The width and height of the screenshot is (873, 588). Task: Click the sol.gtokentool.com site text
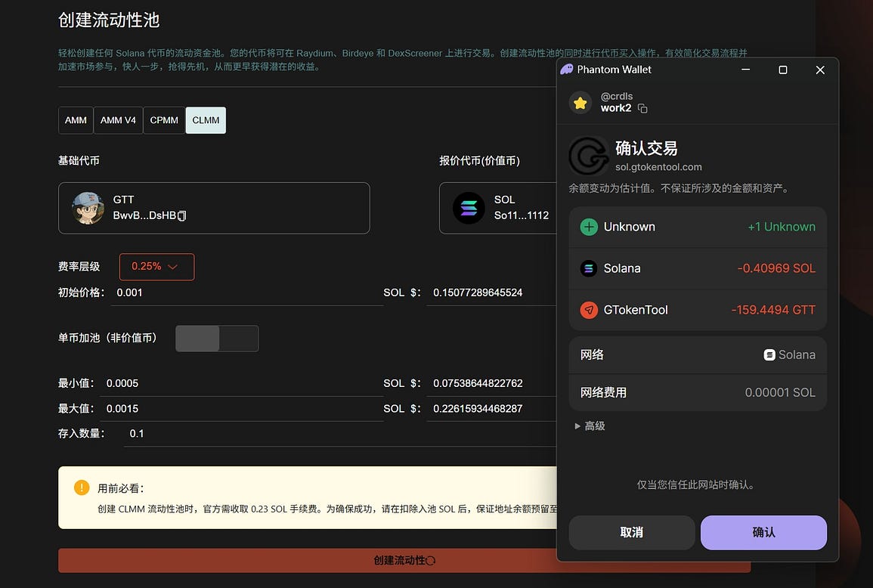click(658, 167)
